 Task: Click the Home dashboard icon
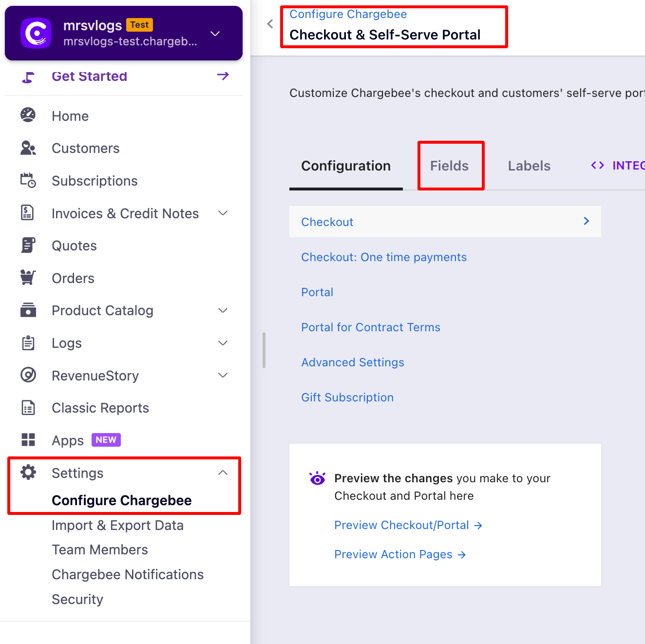28,115
